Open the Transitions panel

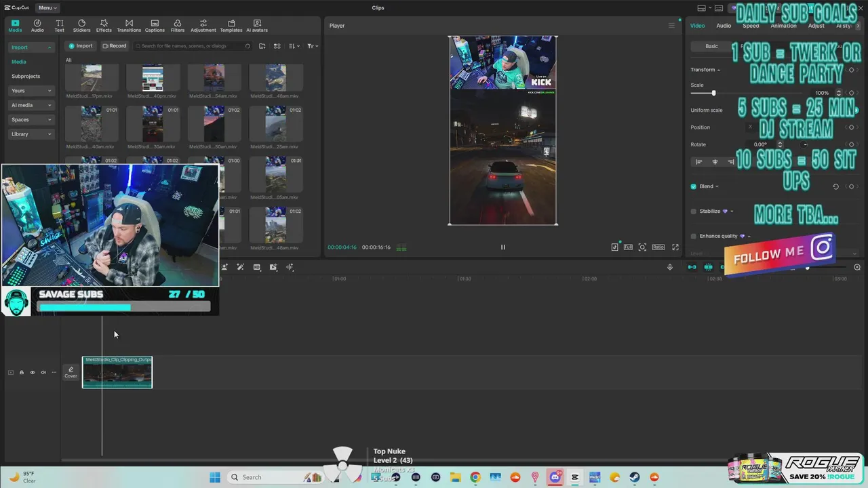click(129, 26)
